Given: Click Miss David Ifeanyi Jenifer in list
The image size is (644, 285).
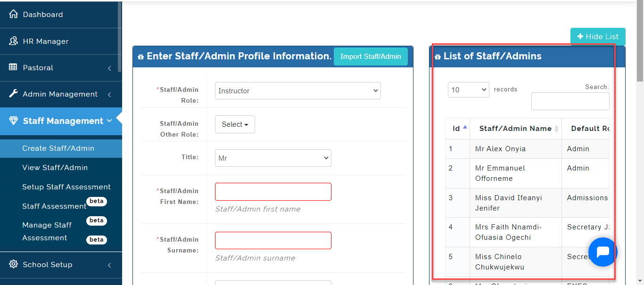Looking at the screenshot, I should pyautogui.click(x=509, y=203).
